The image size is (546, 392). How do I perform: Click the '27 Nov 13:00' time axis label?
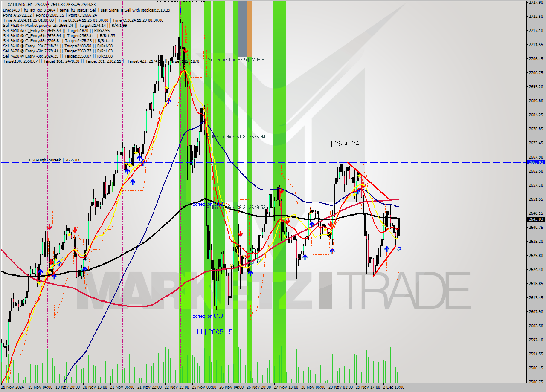286,387
